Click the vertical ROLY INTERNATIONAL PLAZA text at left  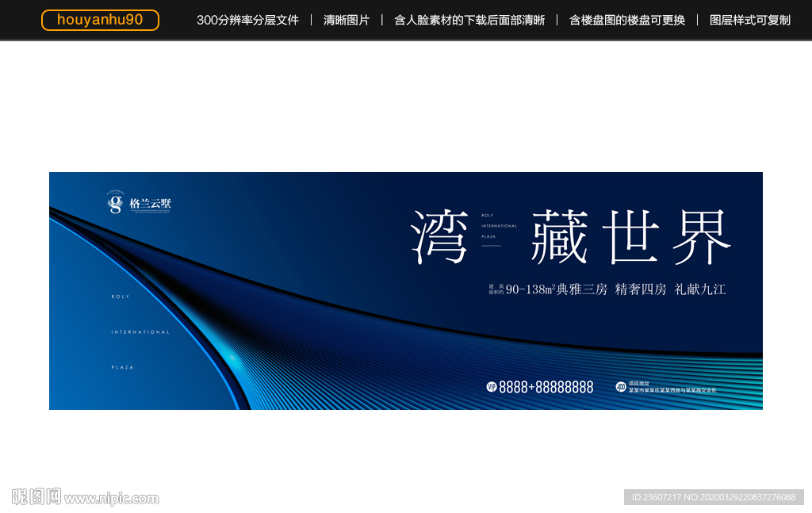[x=140, y=332]
